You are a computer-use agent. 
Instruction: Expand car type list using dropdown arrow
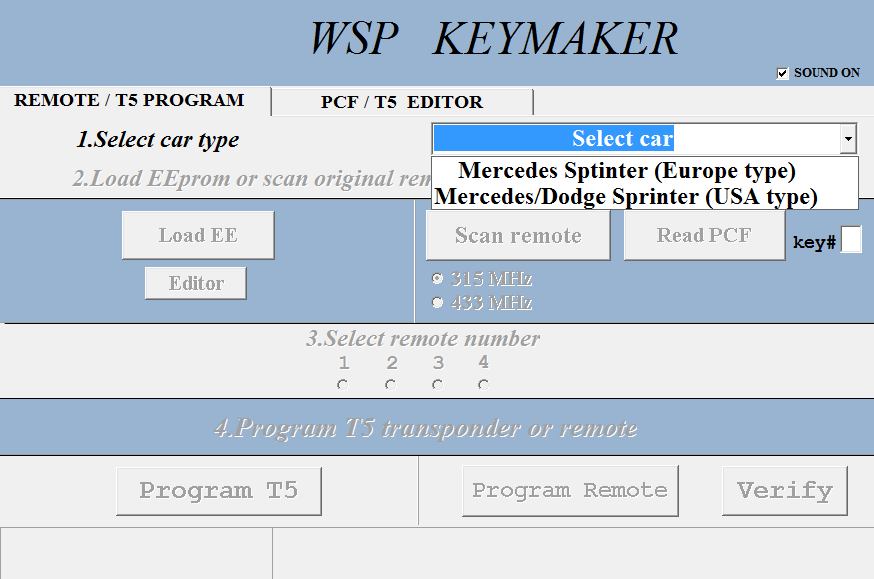[x=848, y=139]
